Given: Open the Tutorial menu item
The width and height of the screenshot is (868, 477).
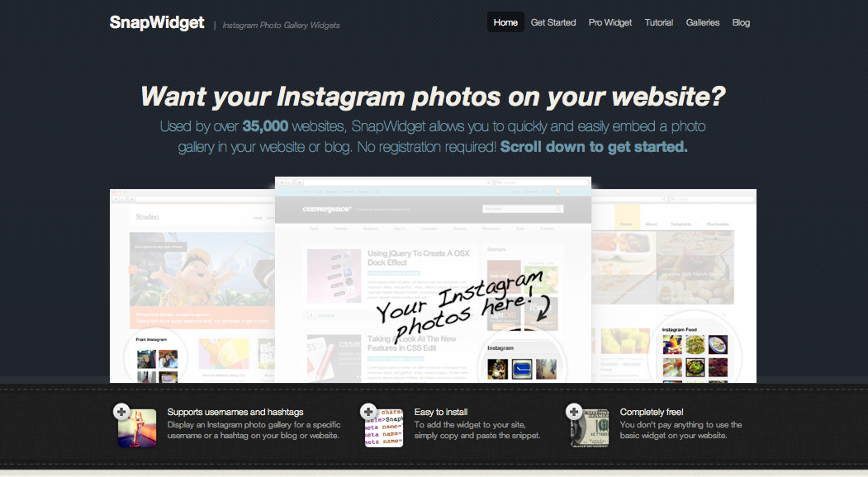Looking at the screenshot, I should [x=659, y=22].
